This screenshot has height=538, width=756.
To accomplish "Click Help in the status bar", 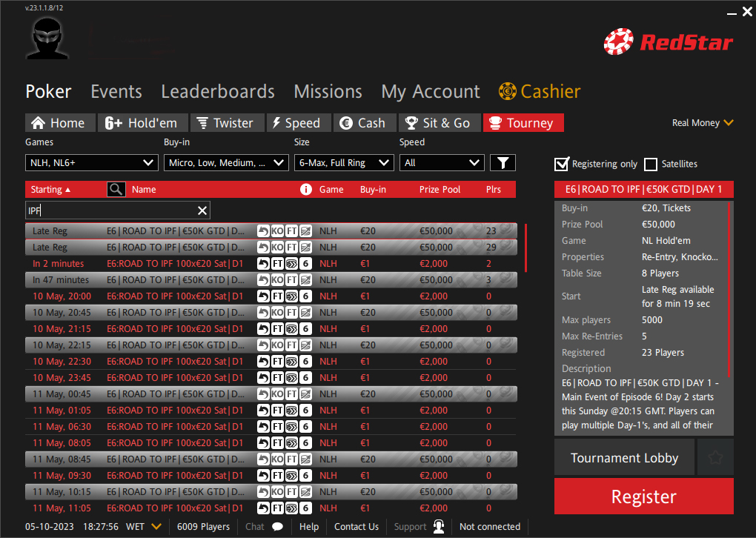I will 309,526.
